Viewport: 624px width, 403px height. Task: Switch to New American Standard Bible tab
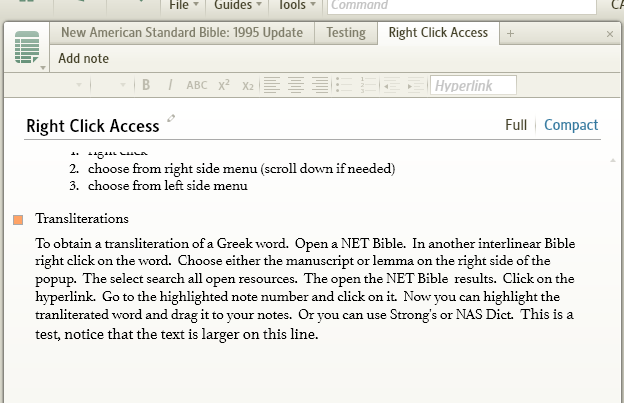pyautogui.click(x=182, y=33)
